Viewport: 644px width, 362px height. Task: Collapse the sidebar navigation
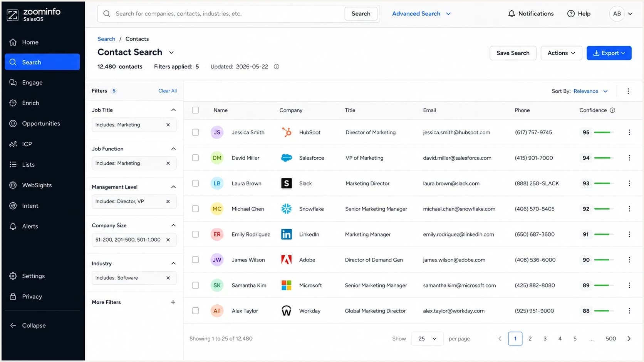tap(28, 325)
